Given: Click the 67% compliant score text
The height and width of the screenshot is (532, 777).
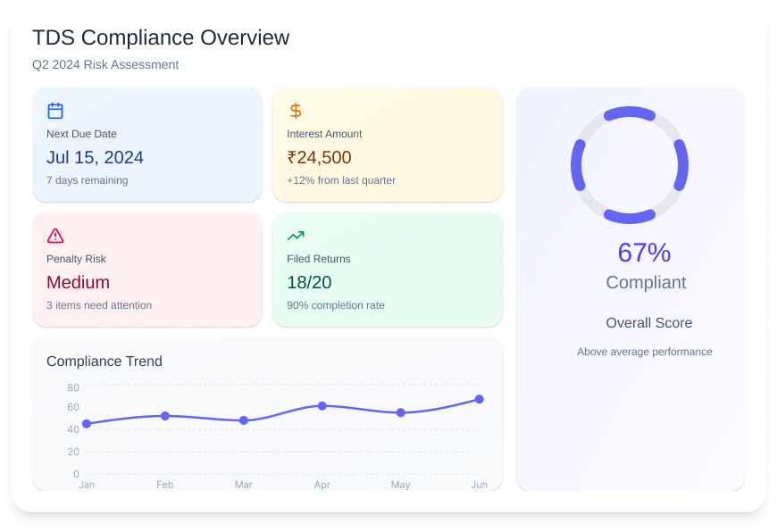Looking at the screenshot, I should pyautogui.click(x=644, y=254).
